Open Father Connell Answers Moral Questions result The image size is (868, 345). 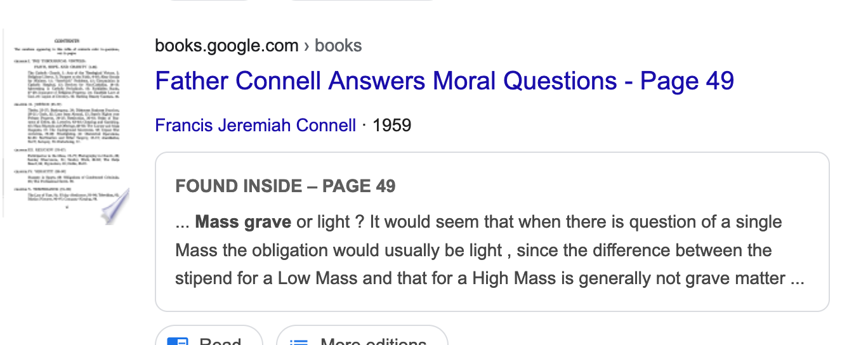(x=445, y=81)
